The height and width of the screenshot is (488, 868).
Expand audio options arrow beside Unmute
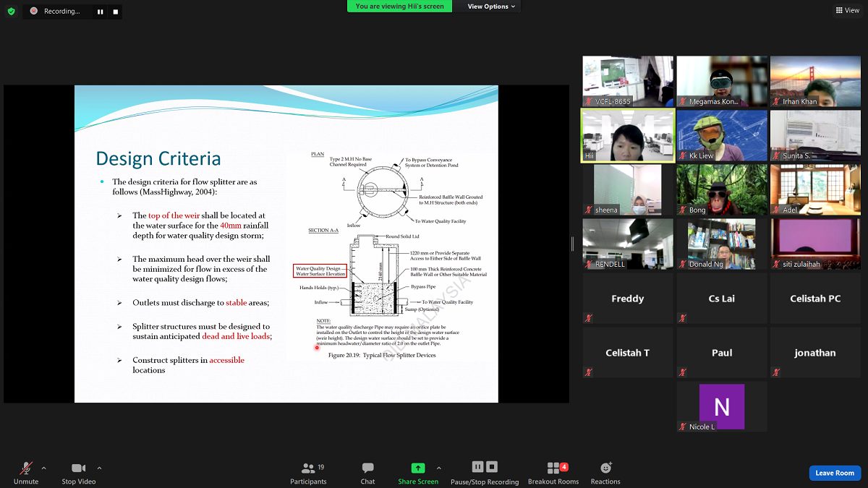43,468
